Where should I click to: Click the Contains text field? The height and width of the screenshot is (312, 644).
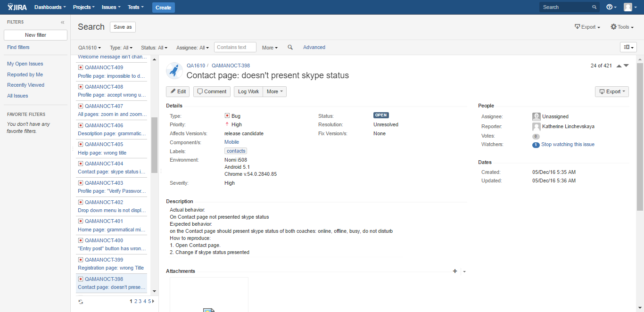235,47
